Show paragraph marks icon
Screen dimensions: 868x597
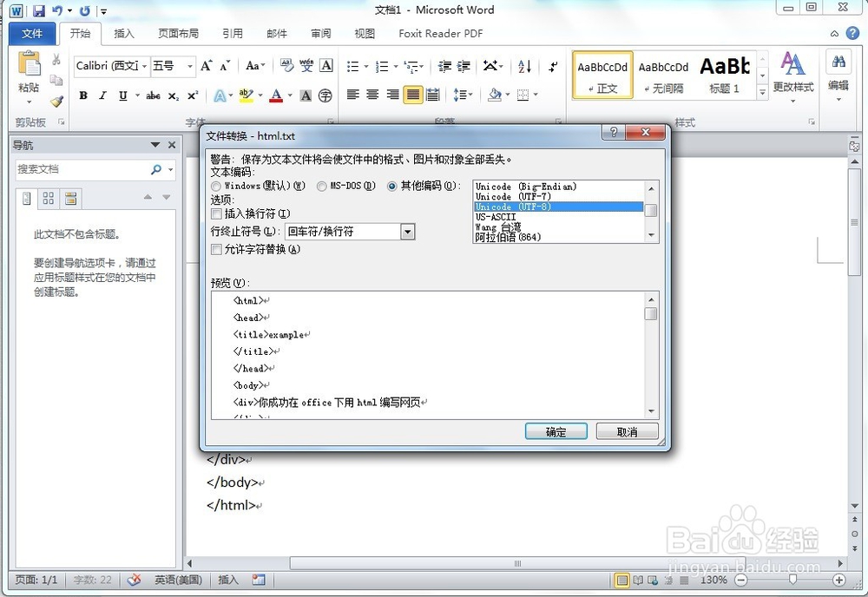(552, 67)
